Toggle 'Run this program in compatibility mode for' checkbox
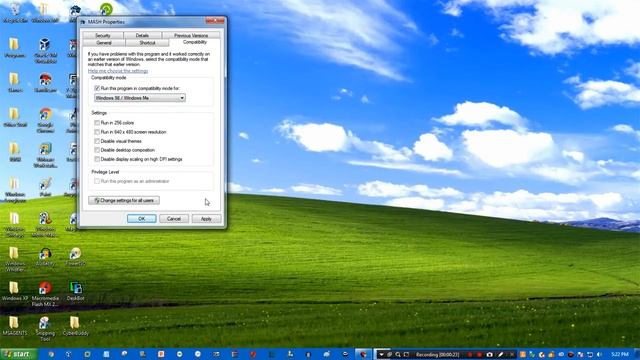The width and height of the screenshot is (640, 360). [97, 88]
